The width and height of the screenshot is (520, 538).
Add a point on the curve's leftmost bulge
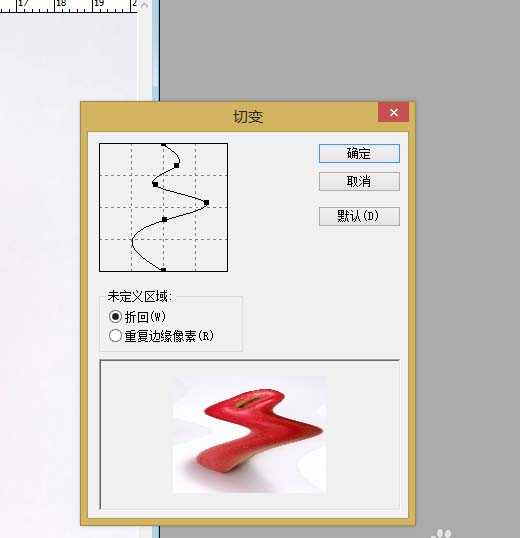pos(133,242)
